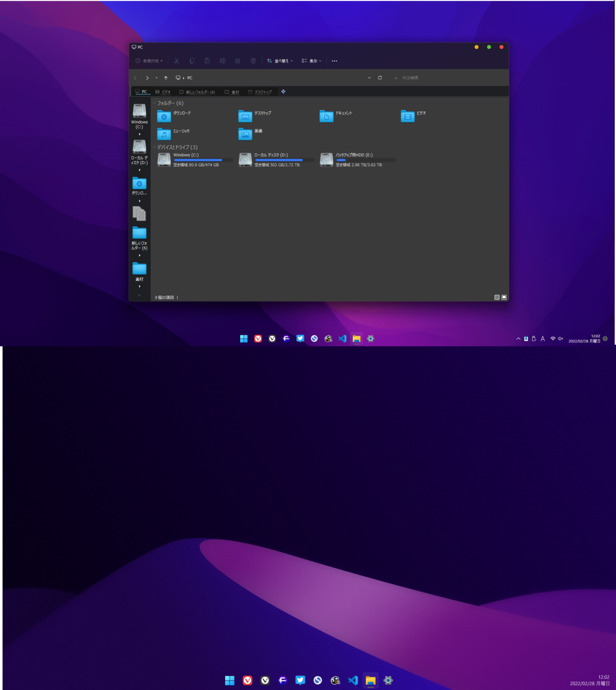Click the Copy icon in Explorer toolbar
Viewport: 616px width, 690px height.
tap(192, 61)
